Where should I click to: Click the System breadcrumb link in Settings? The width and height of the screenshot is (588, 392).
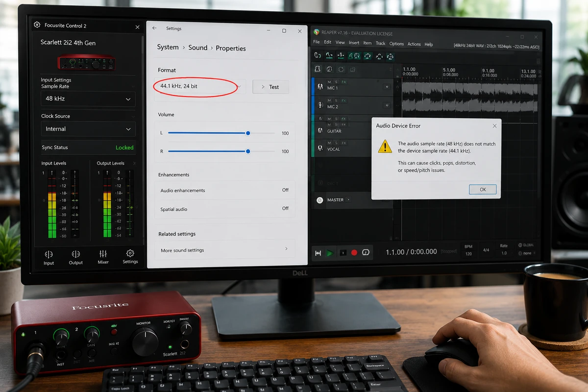point(168,47)
